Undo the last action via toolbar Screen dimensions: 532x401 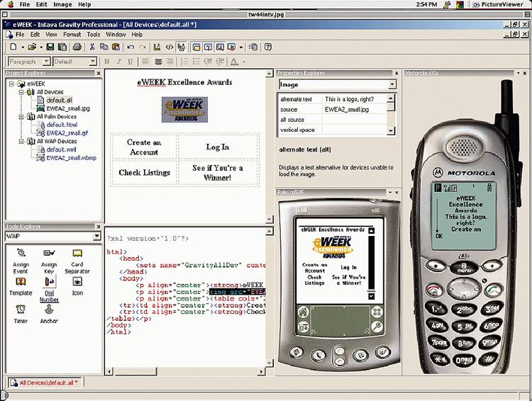[x=131, y=47]
